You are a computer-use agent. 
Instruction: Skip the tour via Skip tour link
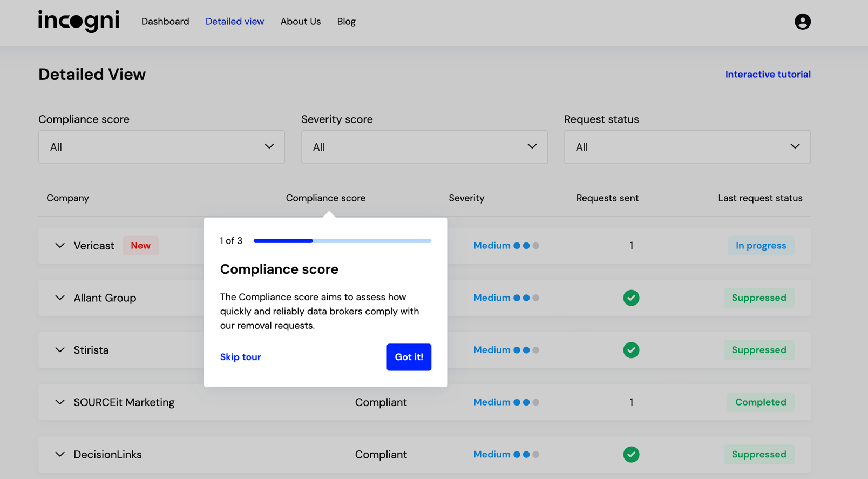240,357
